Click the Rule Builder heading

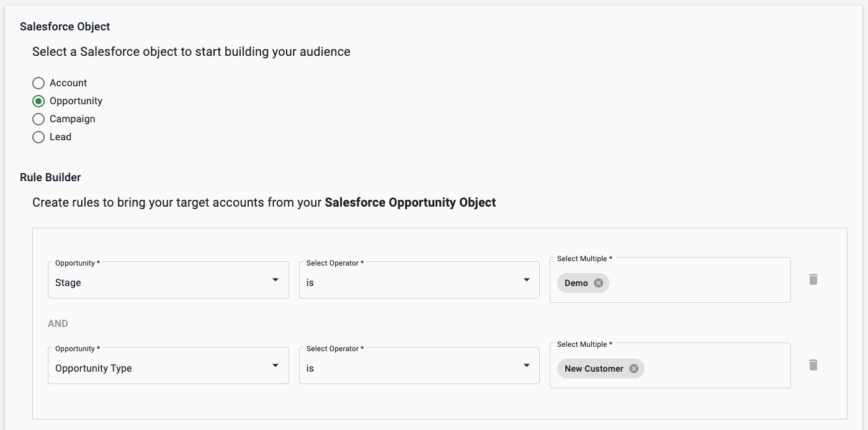pyautogui.click(x=50, y=177)
